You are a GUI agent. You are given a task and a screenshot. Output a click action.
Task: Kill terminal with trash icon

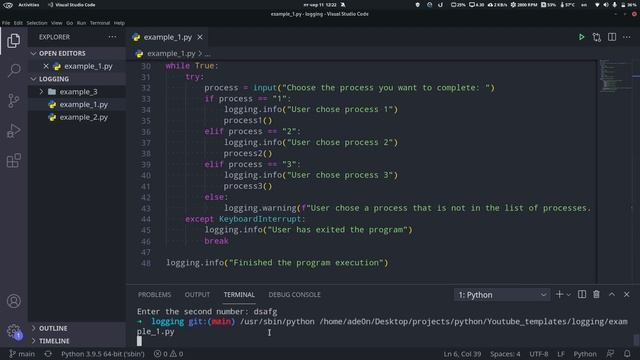(596, 294)
